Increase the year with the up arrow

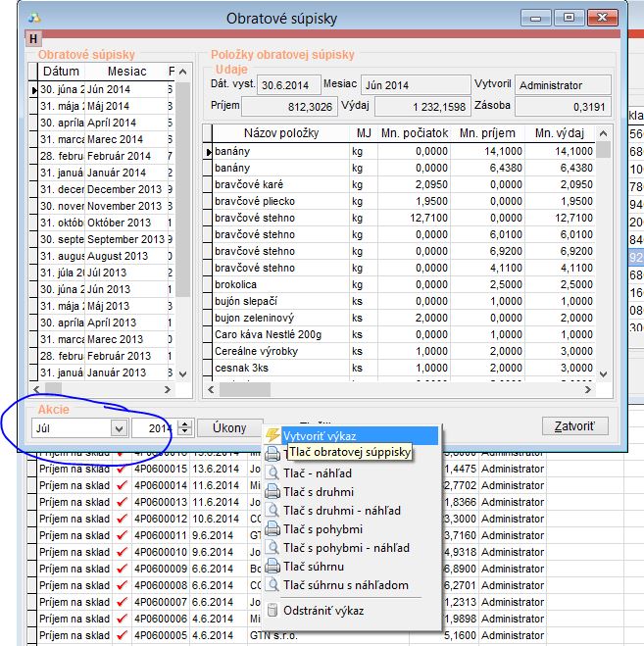click(185, 423)
